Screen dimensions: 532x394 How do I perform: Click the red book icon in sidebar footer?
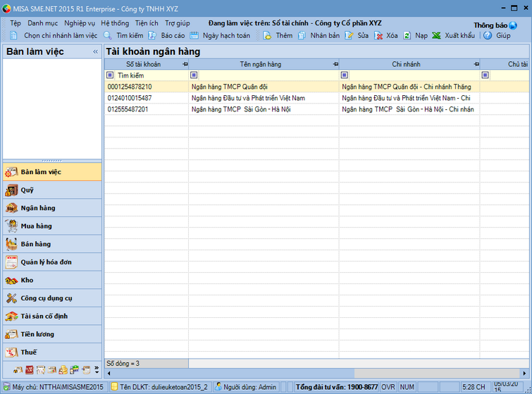[x=30, y=369]
